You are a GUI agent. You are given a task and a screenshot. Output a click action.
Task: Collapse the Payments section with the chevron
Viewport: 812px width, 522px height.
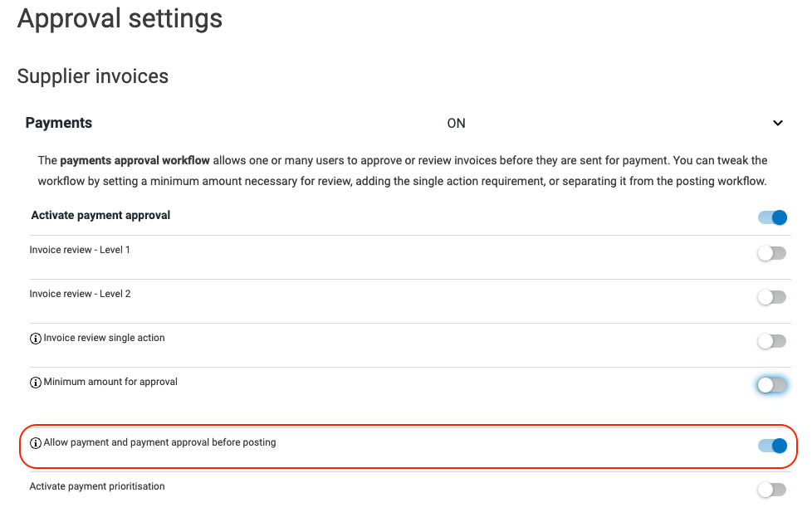click(x=778, y=124)
